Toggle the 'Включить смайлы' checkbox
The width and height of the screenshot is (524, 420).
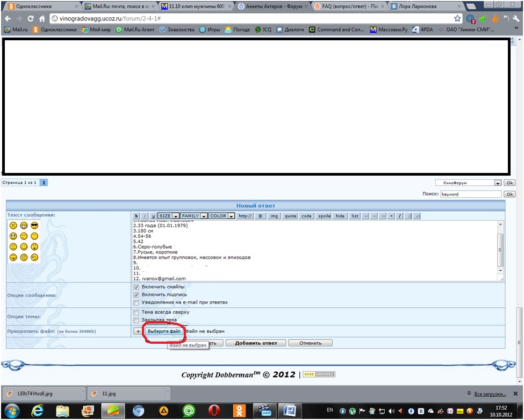click(136, 287)
